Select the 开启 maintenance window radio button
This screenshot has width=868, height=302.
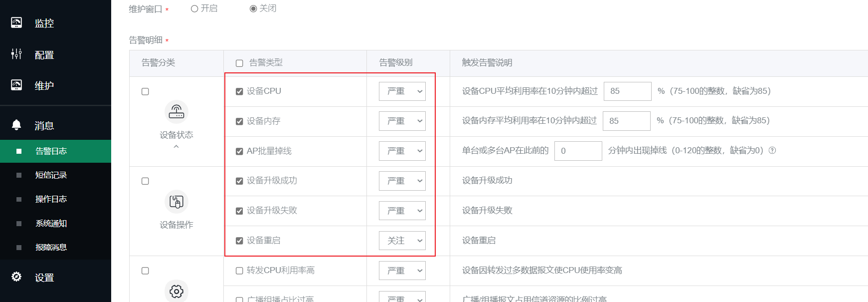point(194,8)
